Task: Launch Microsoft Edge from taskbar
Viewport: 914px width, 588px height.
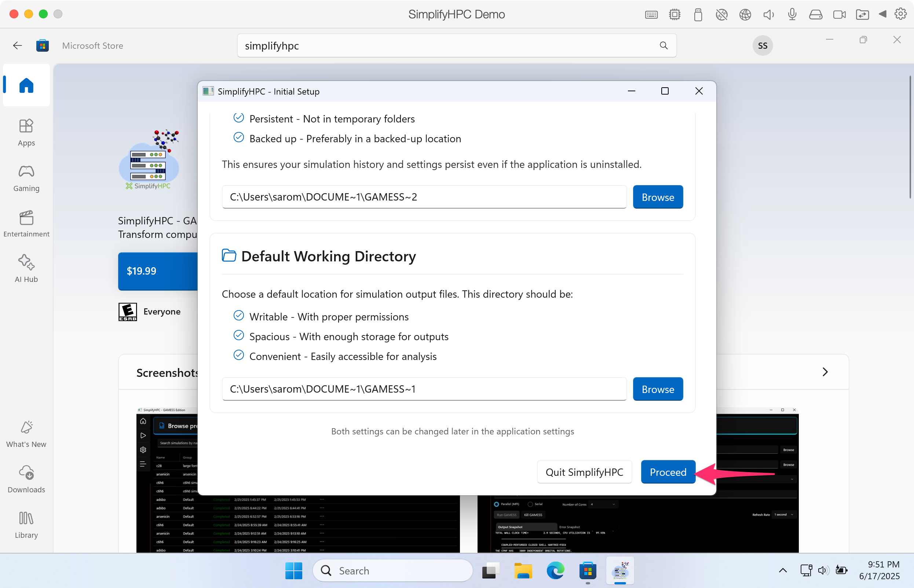Action: [x=555, y=570]
